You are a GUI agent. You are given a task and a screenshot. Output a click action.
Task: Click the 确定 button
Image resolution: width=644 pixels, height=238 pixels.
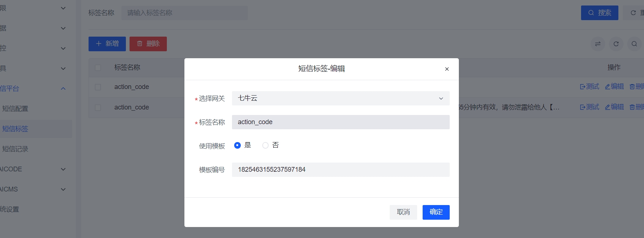tap(436, 212)
